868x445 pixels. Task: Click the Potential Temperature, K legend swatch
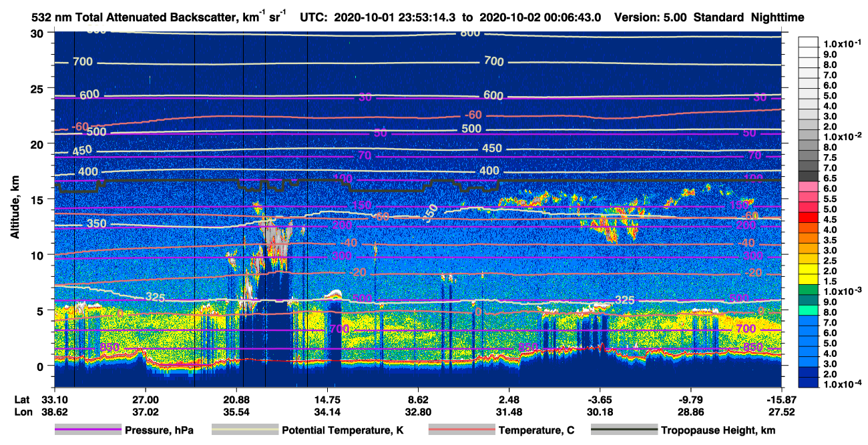pos(244,430)
